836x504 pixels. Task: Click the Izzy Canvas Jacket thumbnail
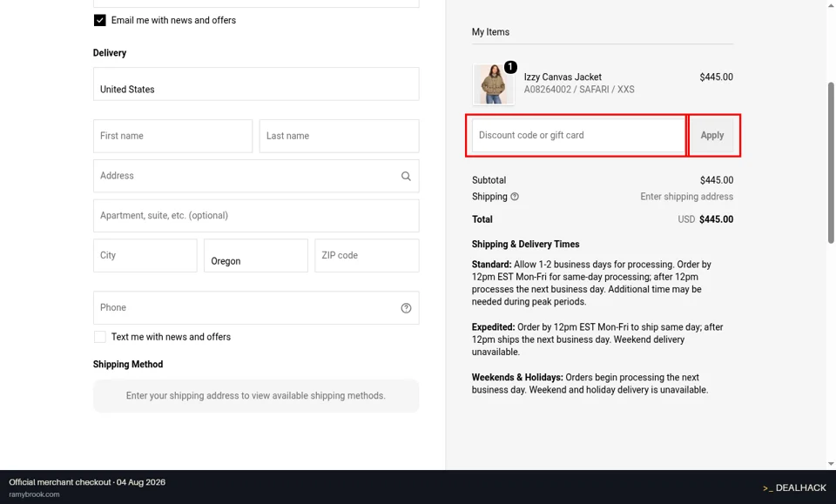pyautogui.click(x=493, y=84)
